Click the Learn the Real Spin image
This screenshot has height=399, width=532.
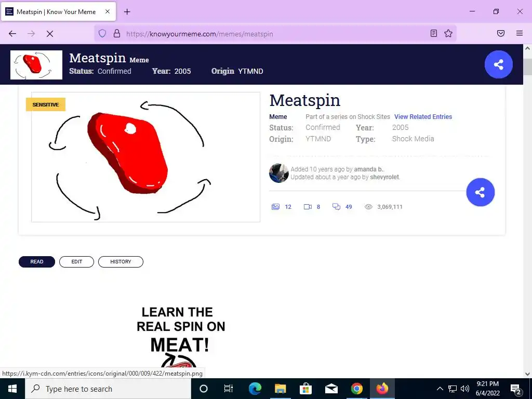click(x=180, y=337)
